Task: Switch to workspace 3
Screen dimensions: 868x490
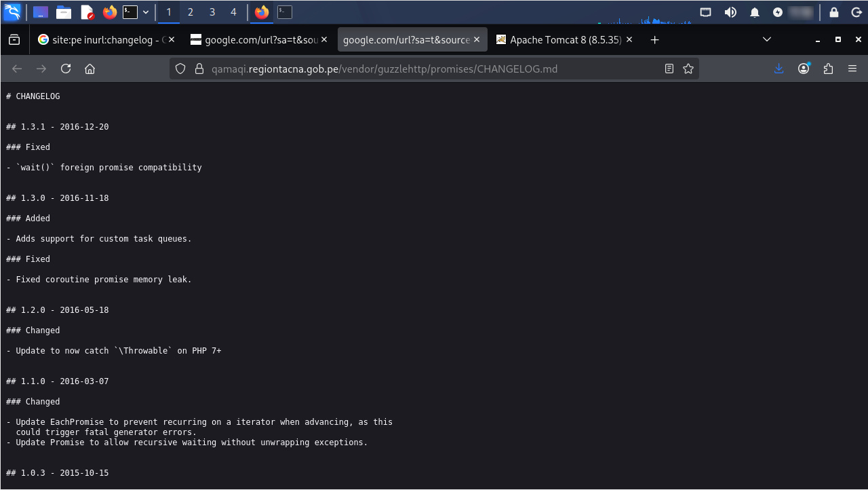Action: click(x=212, y=12)
